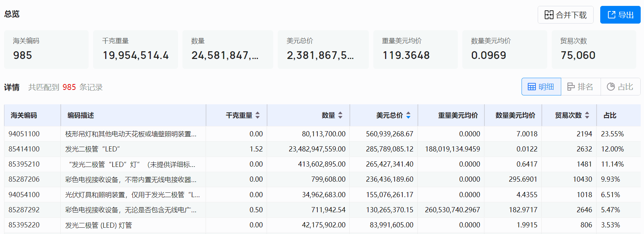This screenshot has width=644, height=234.
Task: Toggle 美元总价 column sort arrows
Action: click(x=408, y=115)
